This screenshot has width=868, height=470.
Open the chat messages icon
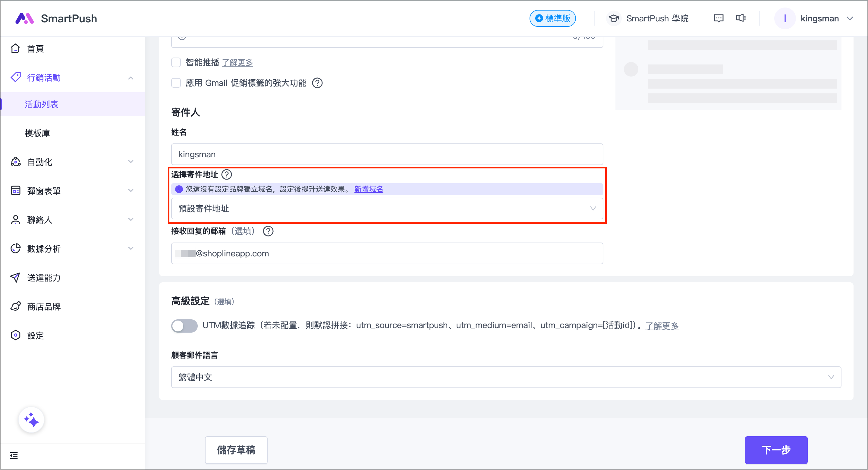[719, 18]
